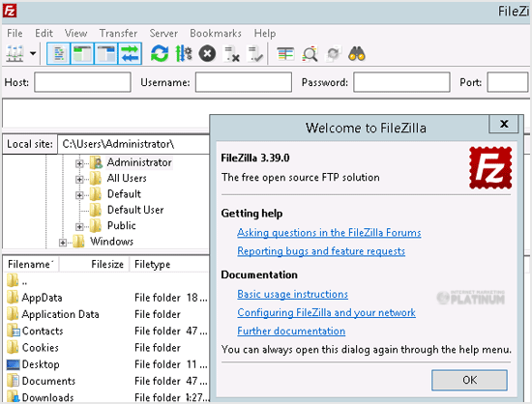This screenshot has width=532, height=404.
Task: Open the Bookmarks menu
Action: (x=216, y=33)
